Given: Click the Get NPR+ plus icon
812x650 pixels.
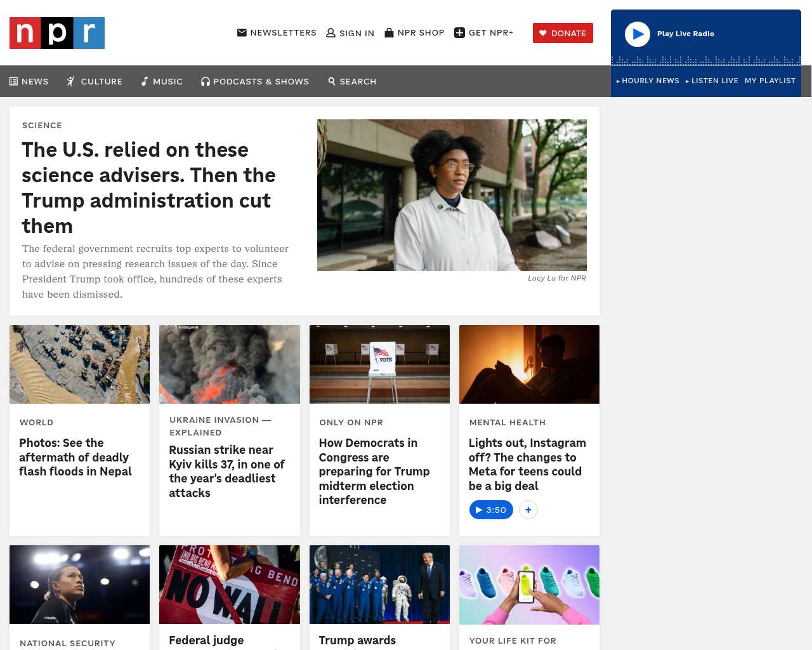Looking at the screenshot, I should pos(460,32).
